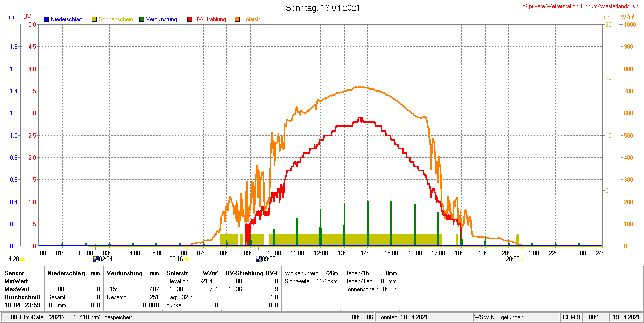Click the Sichtweite 11-15km entry

[311, 281]
